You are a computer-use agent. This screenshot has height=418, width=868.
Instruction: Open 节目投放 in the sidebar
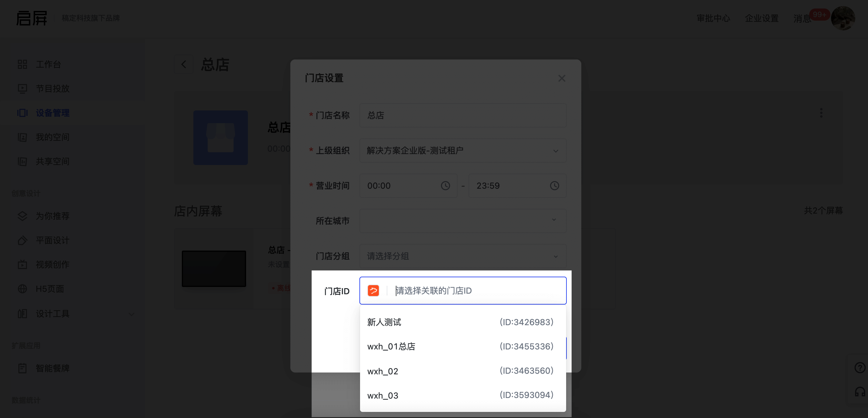(52, 89)
